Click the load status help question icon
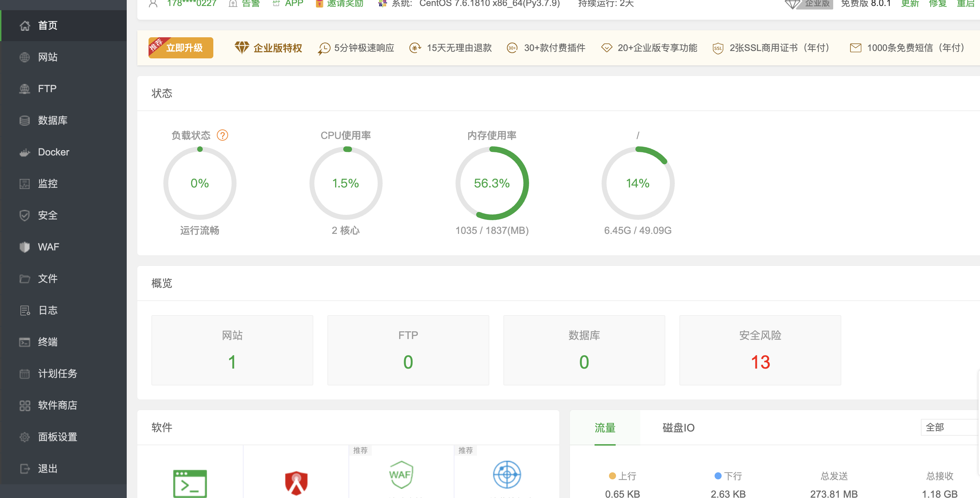The width and height of the screenshot is (980, 498). (222, 135)
